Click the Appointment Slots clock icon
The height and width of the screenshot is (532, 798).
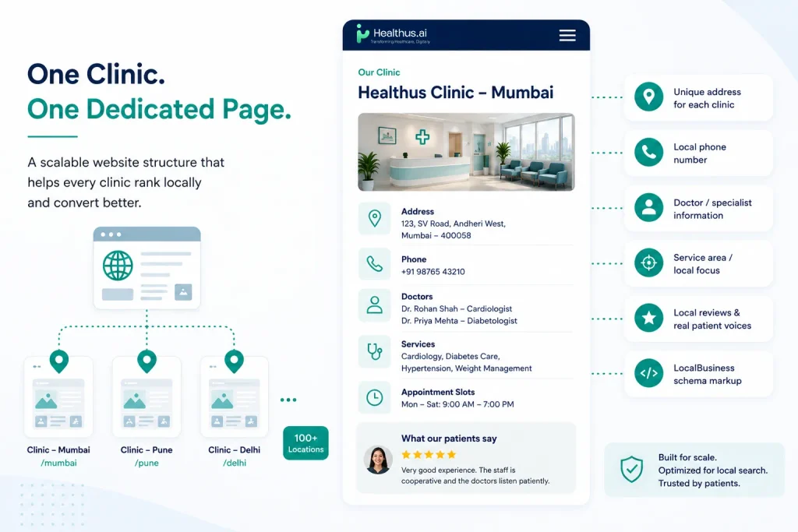click(375, 397)
